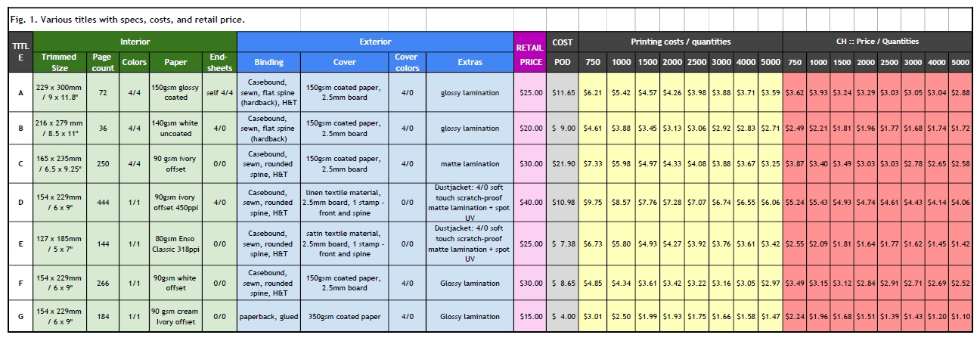This screenshot has height=338, width=980.
Task: Select the green "Interior" group header
Action: tap(135, 42)
